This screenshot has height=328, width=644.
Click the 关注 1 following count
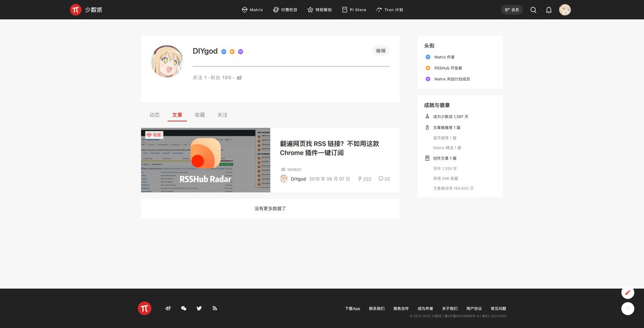click(x=200, y=78)
